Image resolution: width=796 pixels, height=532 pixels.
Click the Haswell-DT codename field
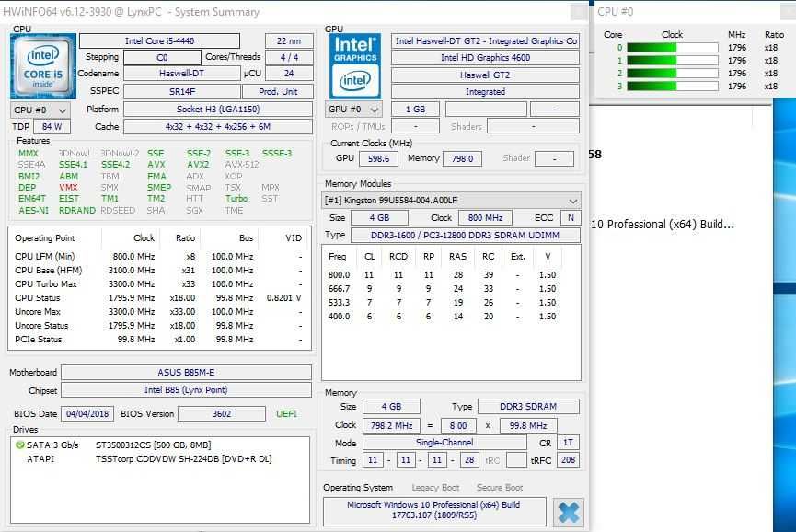(181, 74)
